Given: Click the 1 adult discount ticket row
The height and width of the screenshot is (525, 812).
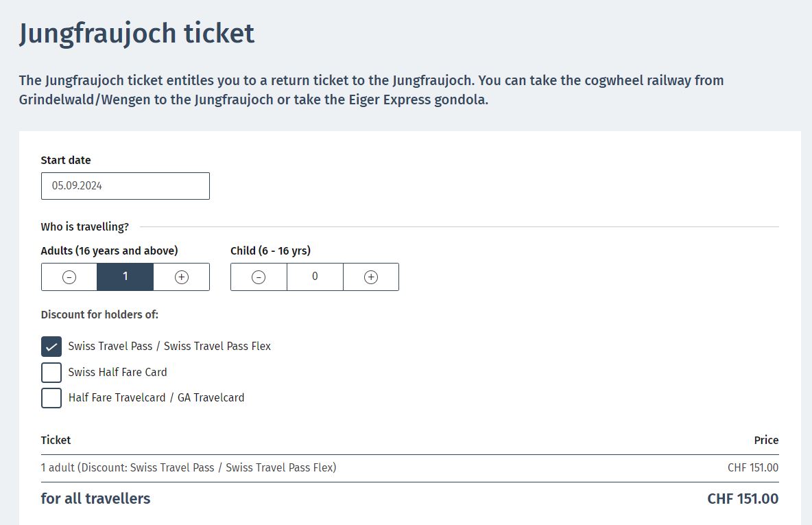Looking at the screenshot, I should [x=189, y=468].
